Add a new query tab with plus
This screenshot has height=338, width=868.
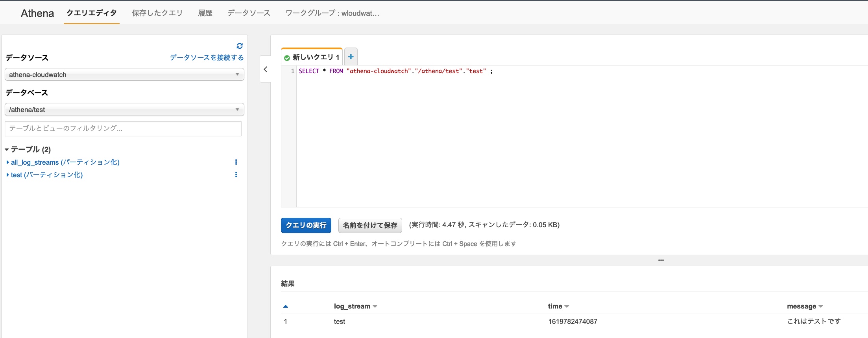tap(351, 57)
